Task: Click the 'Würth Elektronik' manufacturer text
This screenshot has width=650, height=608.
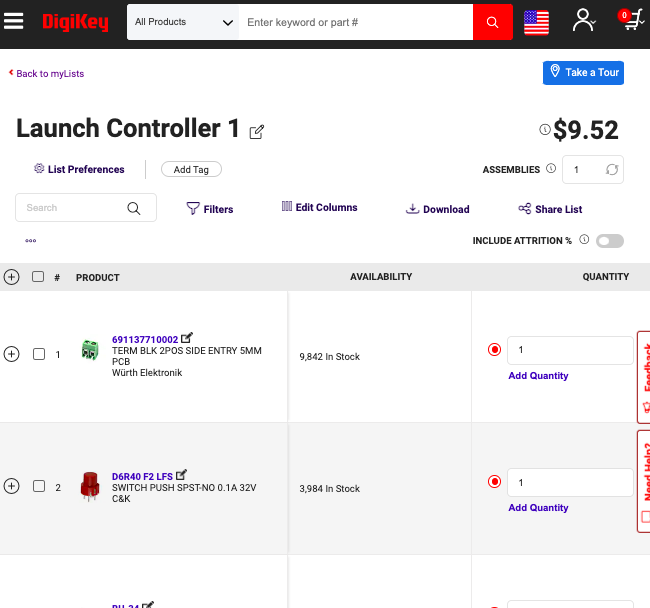Action: click(147, 373)
